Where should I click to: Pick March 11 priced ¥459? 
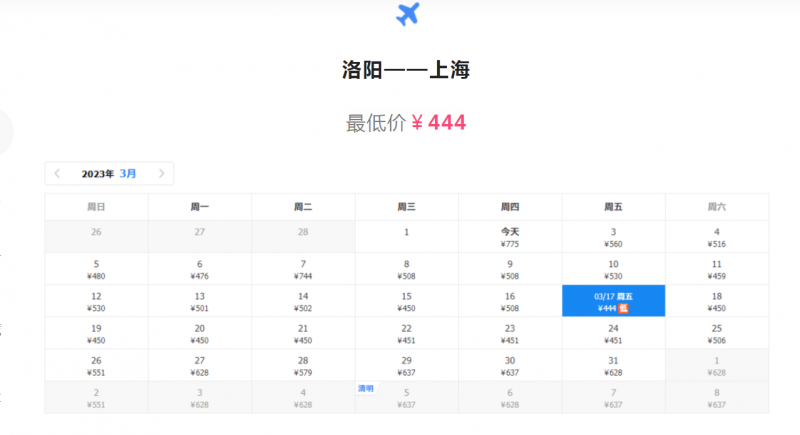coord(716,269)
